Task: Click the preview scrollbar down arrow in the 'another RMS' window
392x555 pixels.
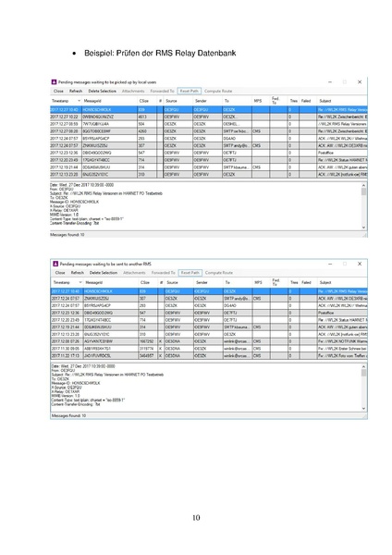Action: (363, 409)
